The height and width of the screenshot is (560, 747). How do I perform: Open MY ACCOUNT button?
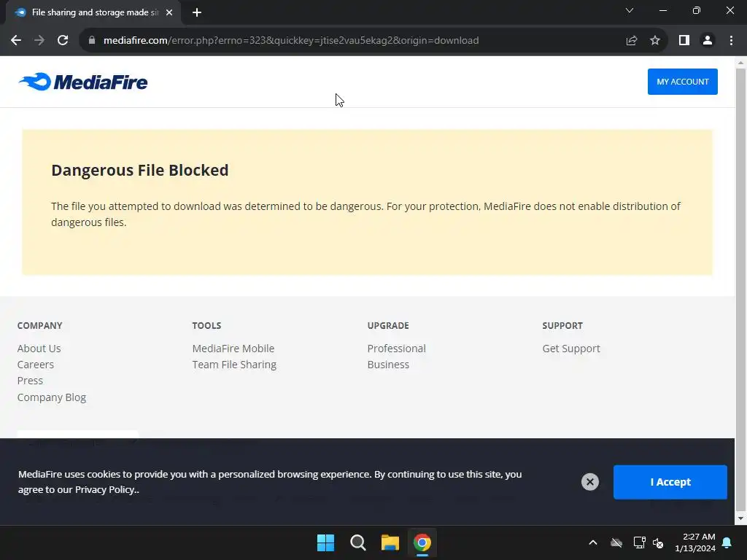coord(682,82)
